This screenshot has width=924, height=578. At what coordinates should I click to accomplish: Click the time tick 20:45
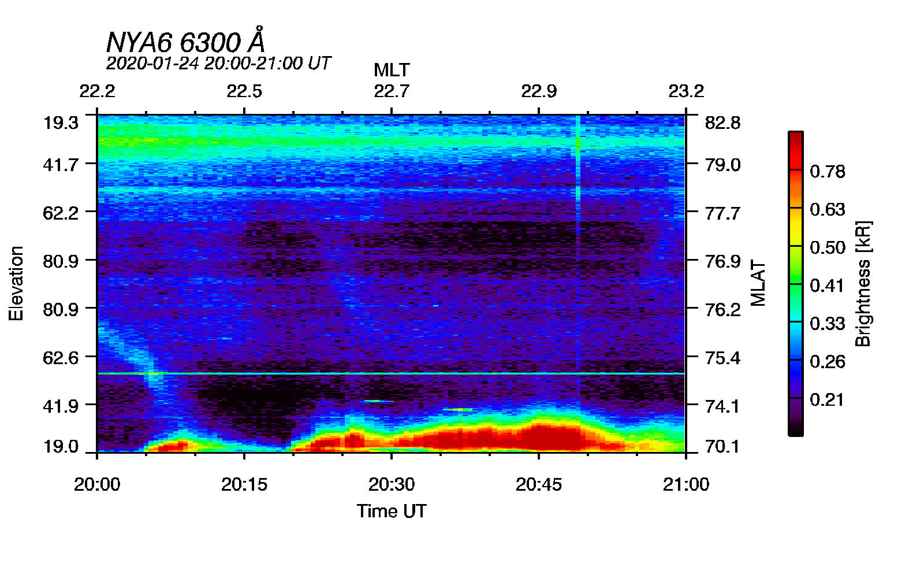pos(539,484)
